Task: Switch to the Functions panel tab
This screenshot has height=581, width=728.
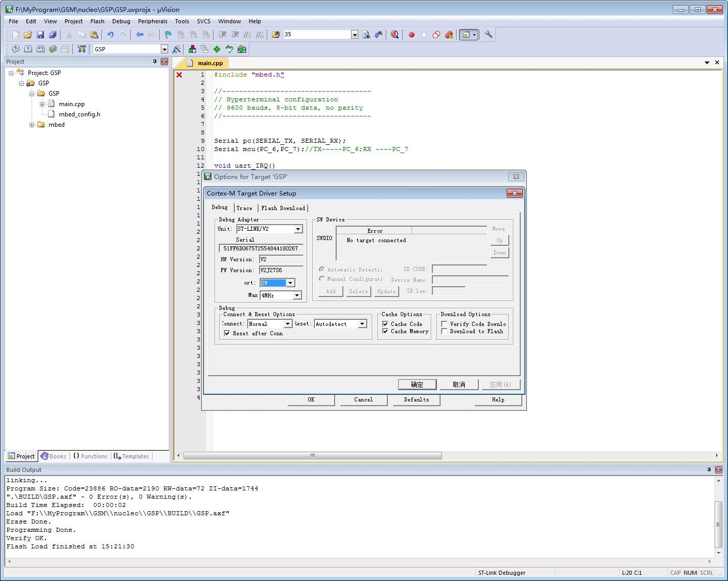Action: [x=90, y=456]
